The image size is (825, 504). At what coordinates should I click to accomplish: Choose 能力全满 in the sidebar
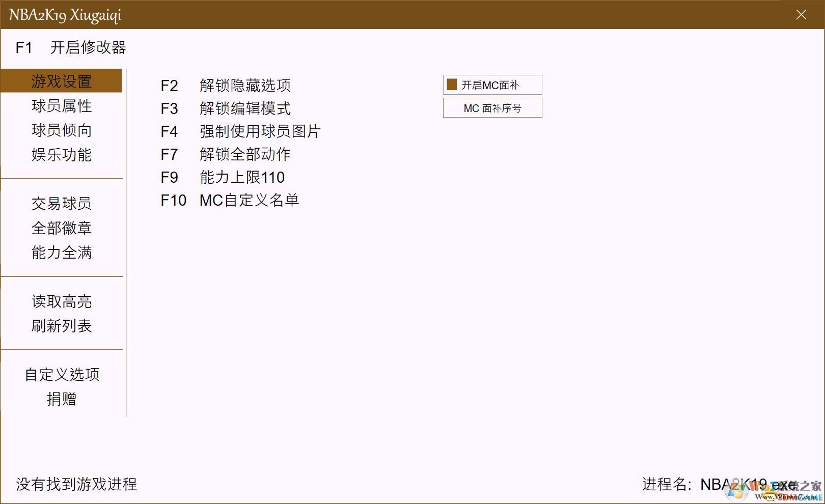coord(61,253)
